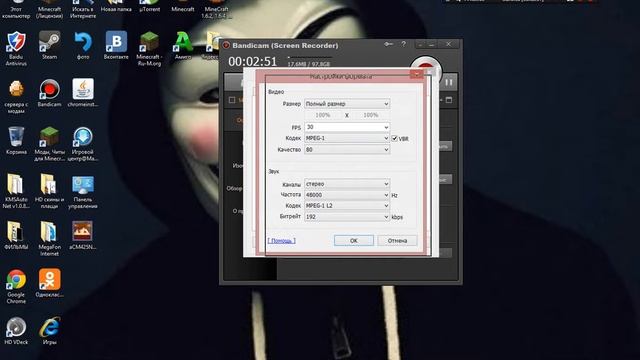640x360 pixels.
Task: Click the disabled height 100% field
Action: coord(371,115)
